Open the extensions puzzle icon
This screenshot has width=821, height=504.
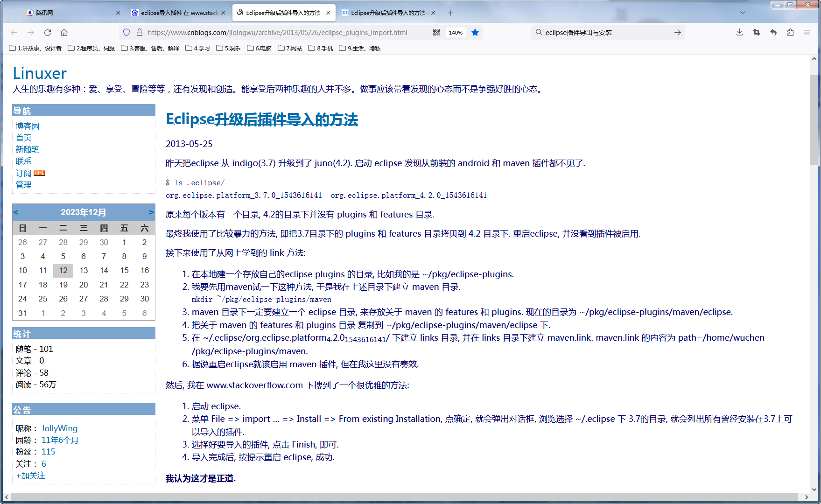(x=790, y=32)
